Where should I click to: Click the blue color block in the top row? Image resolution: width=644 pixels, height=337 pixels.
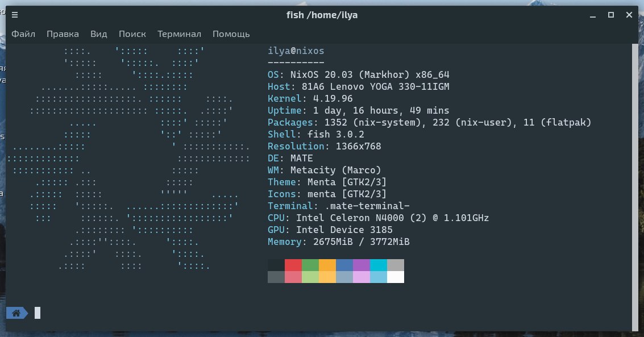[x=344, y=265]
